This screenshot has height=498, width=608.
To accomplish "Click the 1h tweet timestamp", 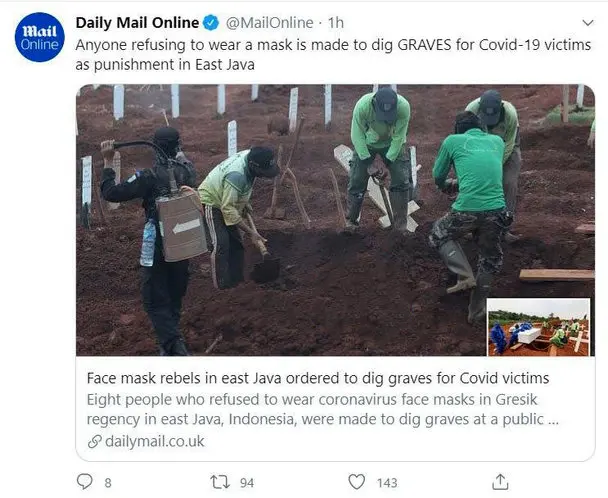I will 336,21.
